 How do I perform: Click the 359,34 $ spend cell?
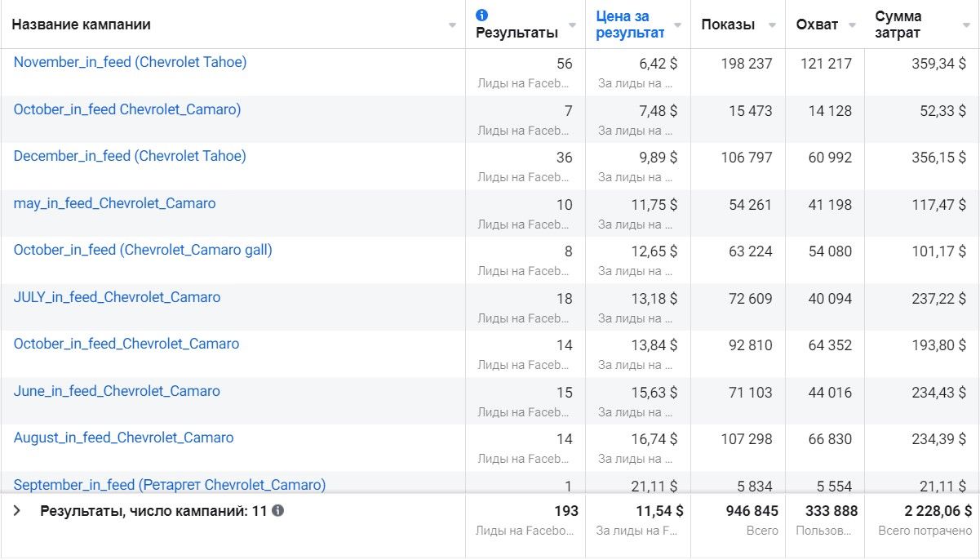[x=938, y=64]
